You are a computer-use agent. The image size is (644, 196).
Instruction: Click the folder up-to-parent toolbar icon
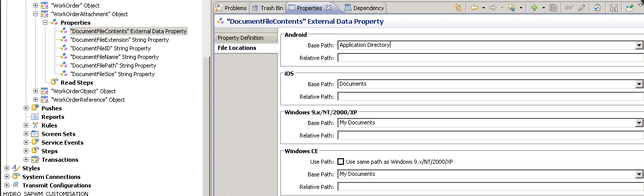[512, 8]
